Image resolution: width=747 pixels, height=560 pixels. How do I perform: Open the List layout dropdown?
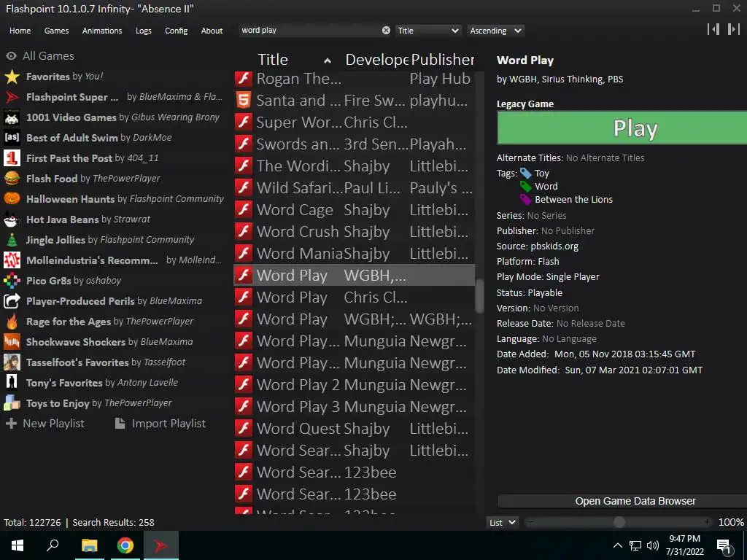point(503,522)
